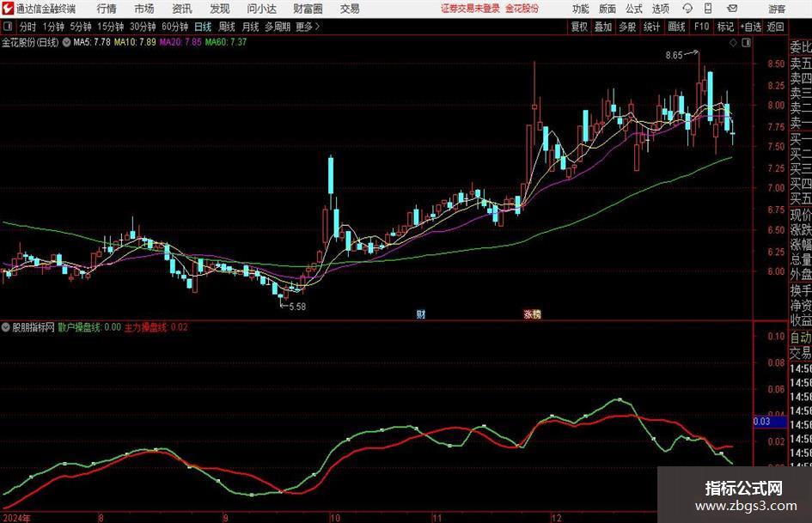The width and height of the screenshot is (812, 523).
Task: Open the 财富圈 menu
Action: point(308,9)
